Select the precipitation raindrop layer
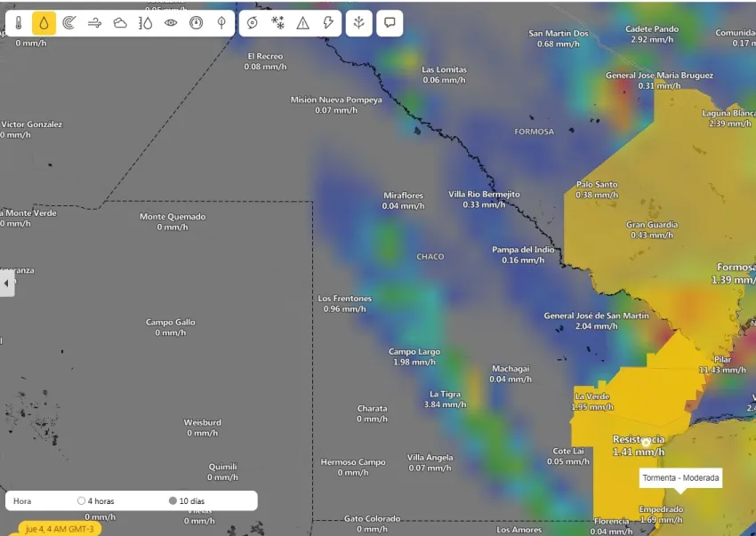 coord(44,23)
